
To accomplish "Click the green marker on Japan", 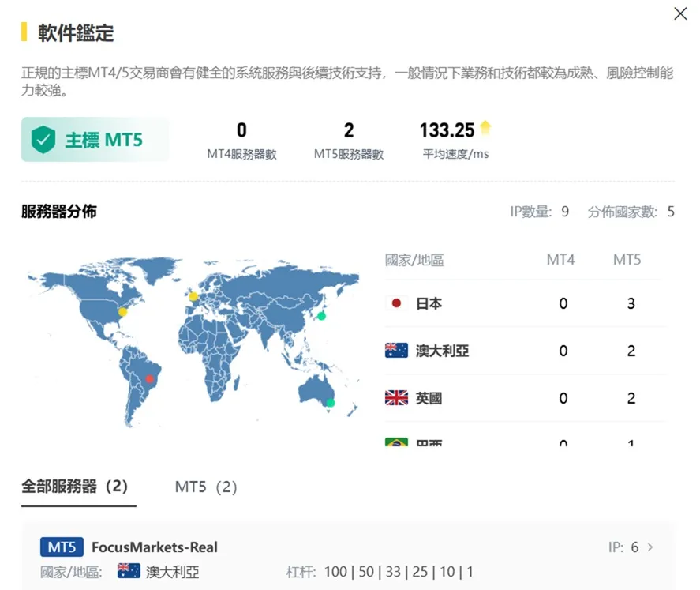I will pyautogui.click(x=321, y=316).
